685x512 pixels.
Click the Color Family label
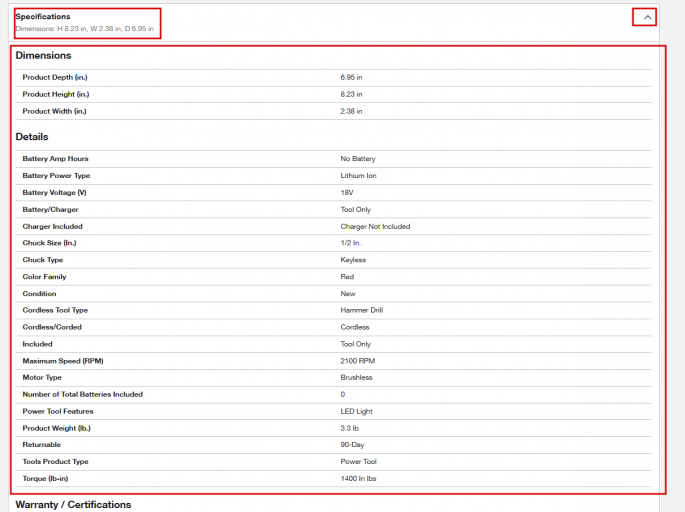[44, 277]
